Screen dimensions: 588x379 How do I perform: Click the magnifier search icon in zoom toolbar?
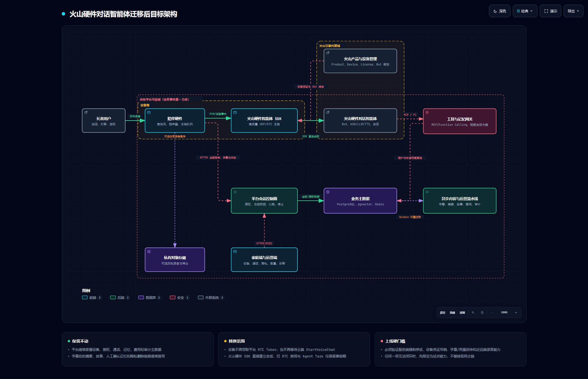[x=473, y=312]
